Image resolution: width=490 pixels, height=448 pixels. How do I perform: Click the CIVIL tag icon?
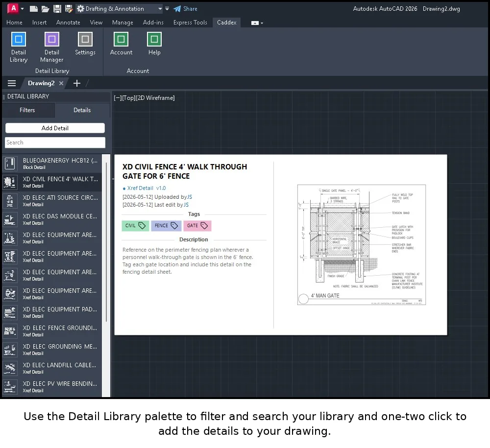coord(142,225)
